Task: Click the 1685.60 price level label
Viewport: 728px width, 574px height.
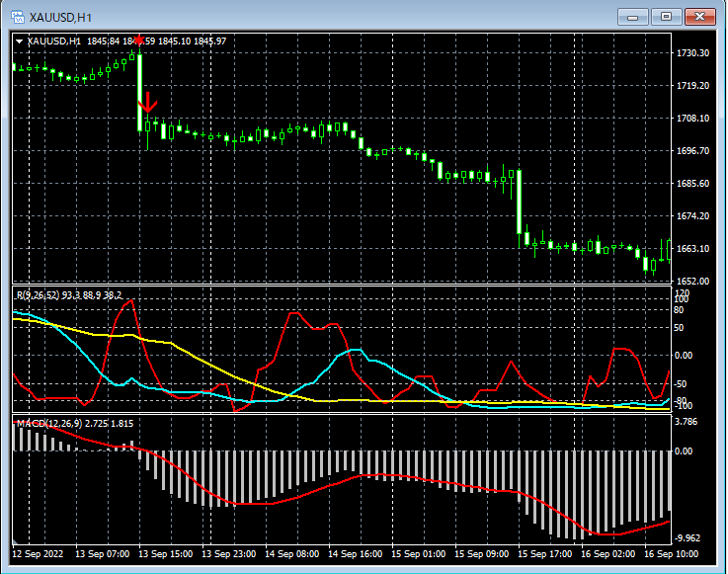Action: (x=692, y=184)
